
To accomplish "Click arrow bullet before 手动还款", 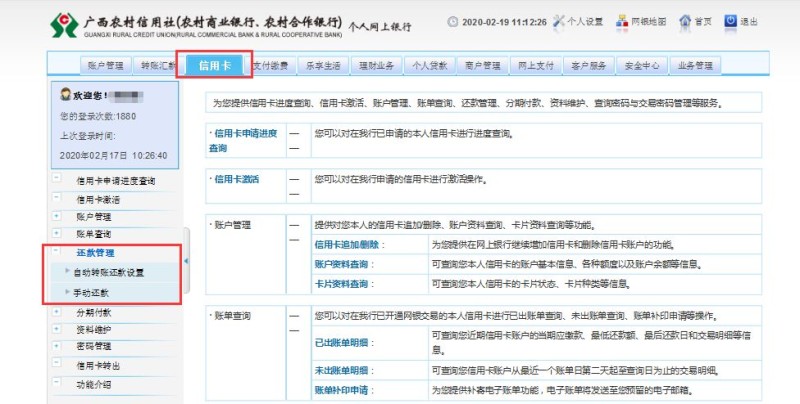I will 67,292.
